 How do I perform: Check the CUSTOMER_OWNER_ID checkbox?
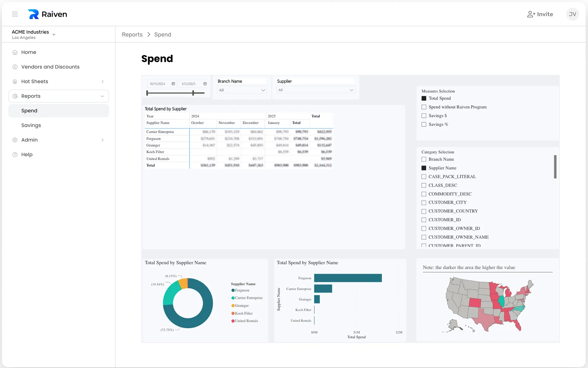pos(424,228)
